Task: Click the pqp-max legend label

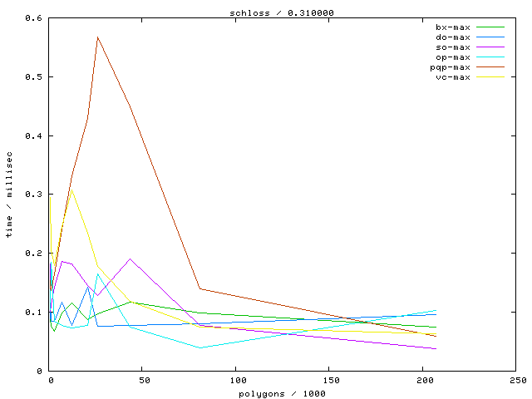Action: [451, 67]
